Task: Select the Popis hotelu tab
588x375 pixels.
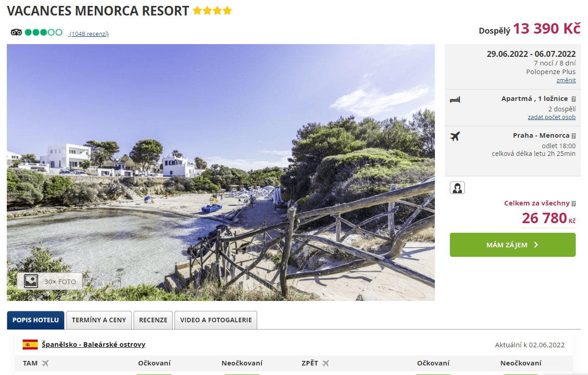Action: click(x=36, y=320)
